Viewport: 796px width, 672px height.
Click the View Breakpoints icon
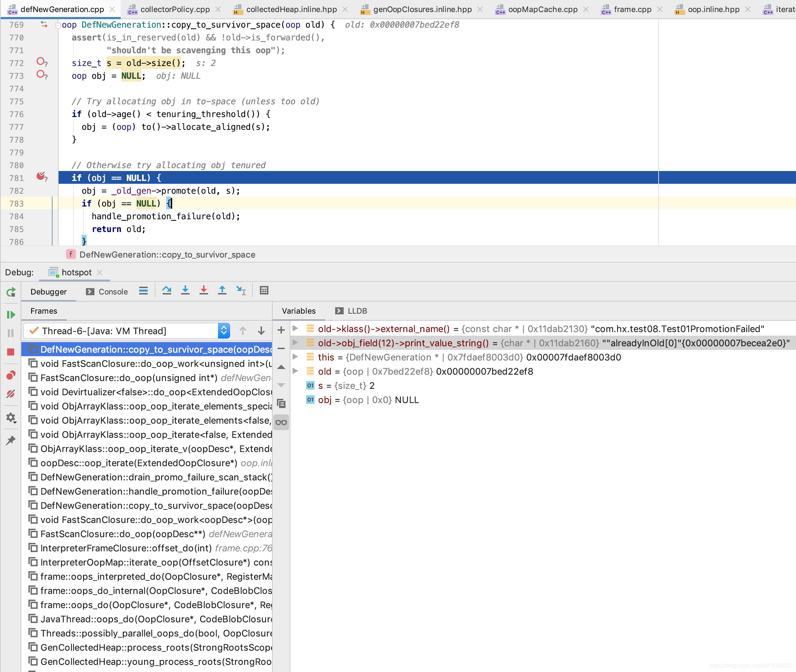tap(11, 375)
